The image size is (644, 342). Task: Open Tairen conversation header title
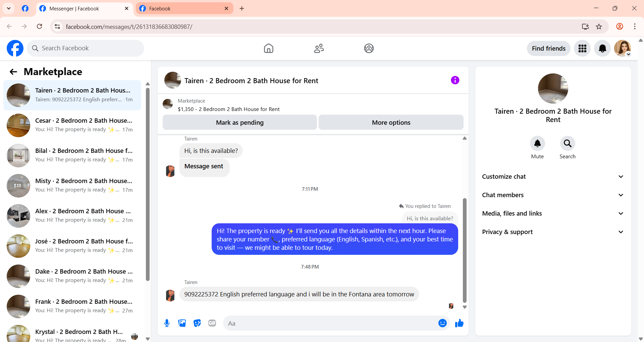pyautogui.click(x=251, y=81)
